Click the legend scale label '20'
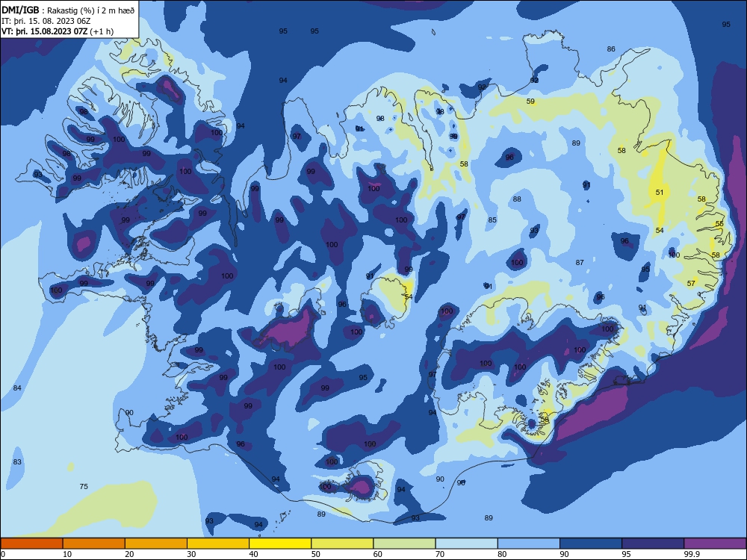747x560 pixels. (129, 554)
